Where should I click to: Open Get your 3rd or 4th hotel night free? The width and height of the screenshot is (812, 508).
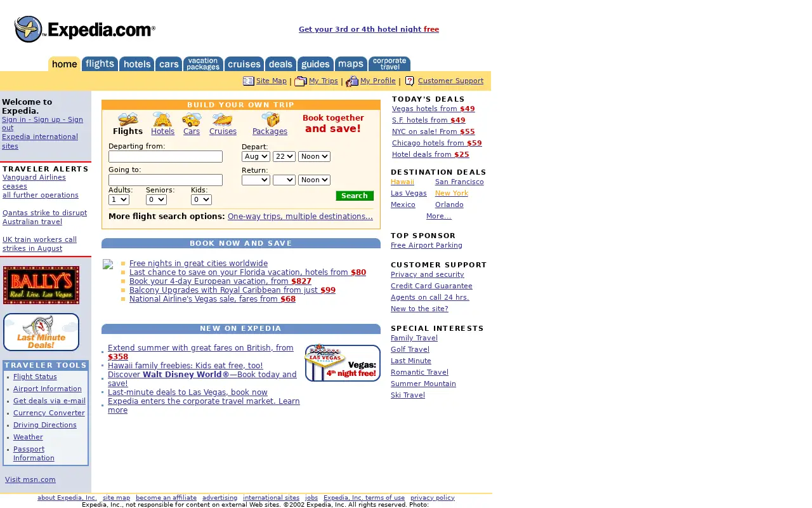pyautogui.click(x=369, y=29)
